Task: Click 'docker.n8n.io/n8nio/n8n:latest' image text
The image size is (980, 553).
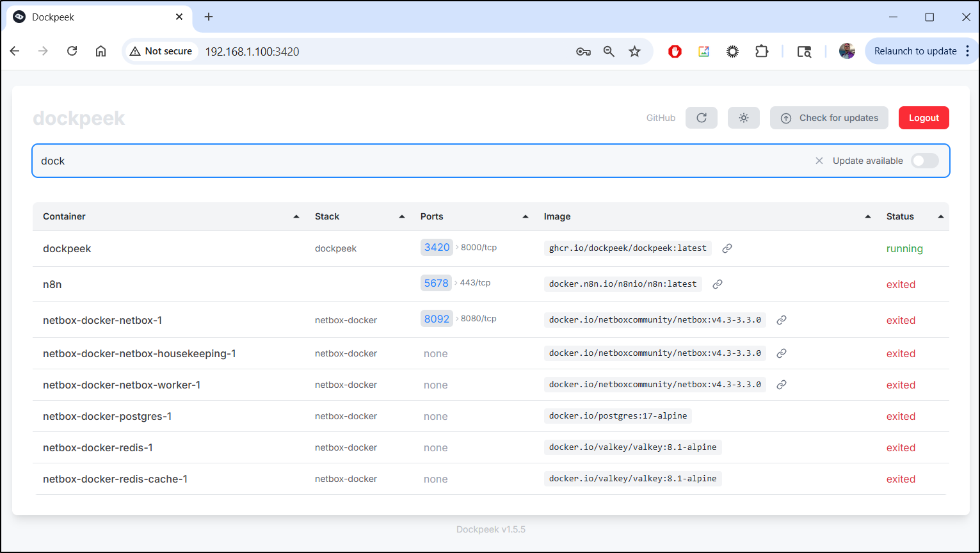Action: pyautogui.click(x=623, y=284)
